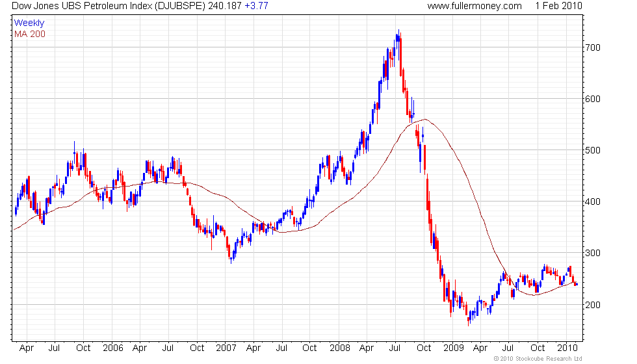637x364 pixels.
Task: Select the 'Weekly' legend label
Action: coord(29,23)
